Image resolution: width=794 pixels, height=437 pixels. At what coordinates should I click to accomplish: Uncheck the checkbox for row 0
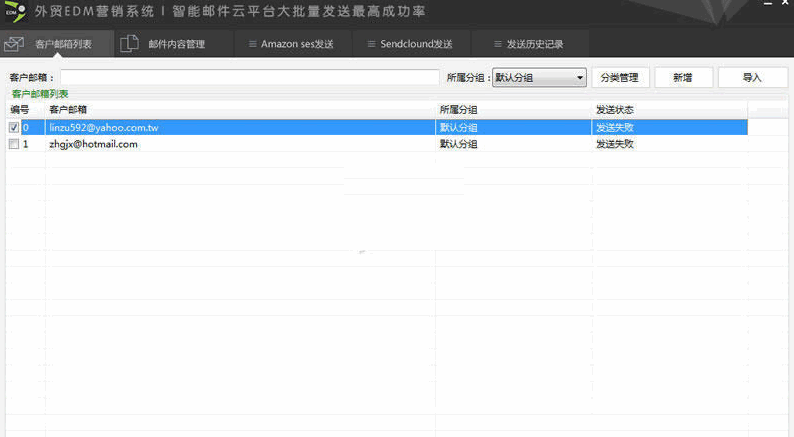point(14,128)
